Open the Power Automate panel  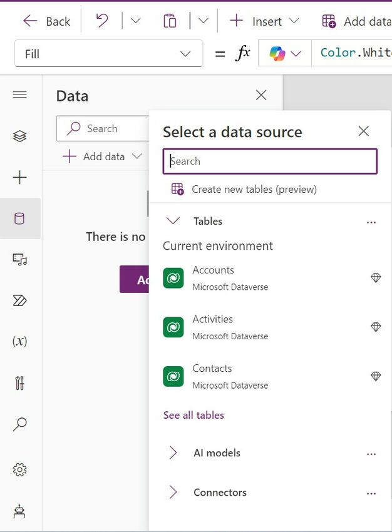19,301
